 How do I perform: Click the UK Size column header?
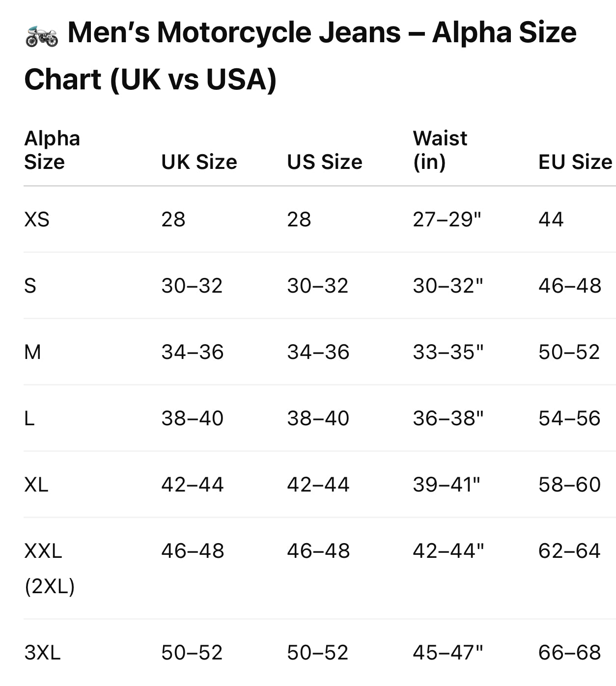coord(199,162)
